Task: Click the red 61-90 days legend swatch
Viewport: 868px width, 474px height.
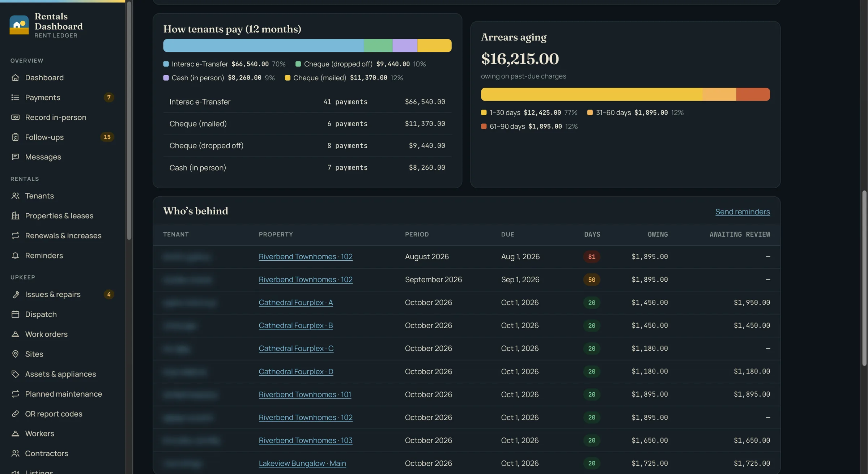Action: tap(484, 127)
